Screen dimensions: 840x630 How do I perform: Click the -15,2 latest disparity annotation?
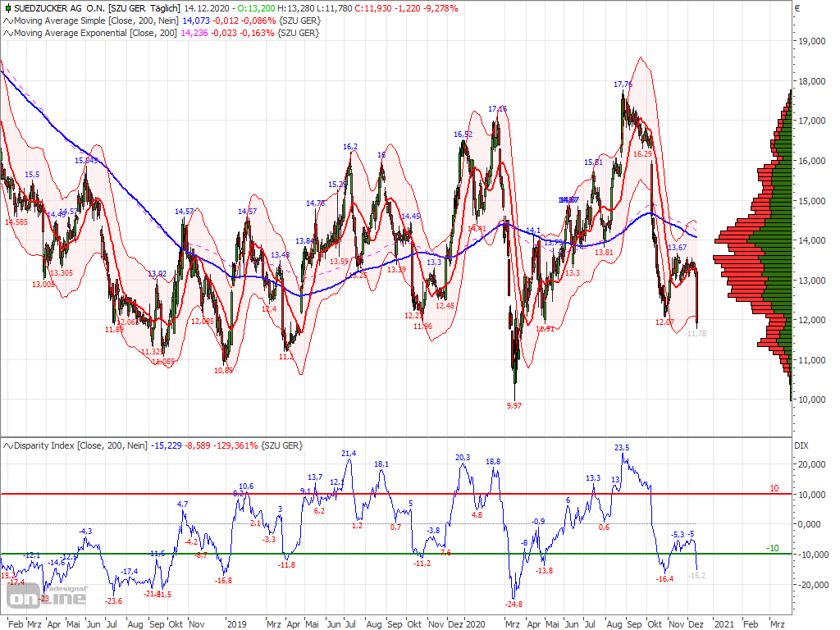[696, 575]
